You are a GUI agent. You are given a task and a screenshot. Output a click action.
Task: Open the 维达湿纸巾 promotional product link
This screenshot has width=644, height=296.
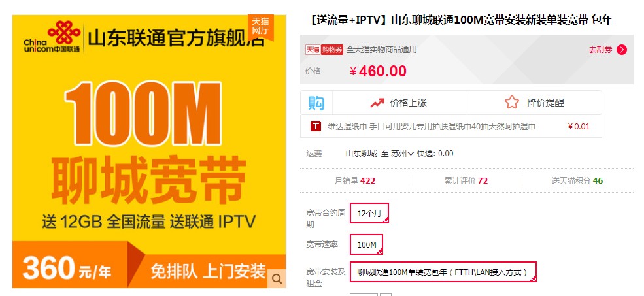tap(432, 127)
